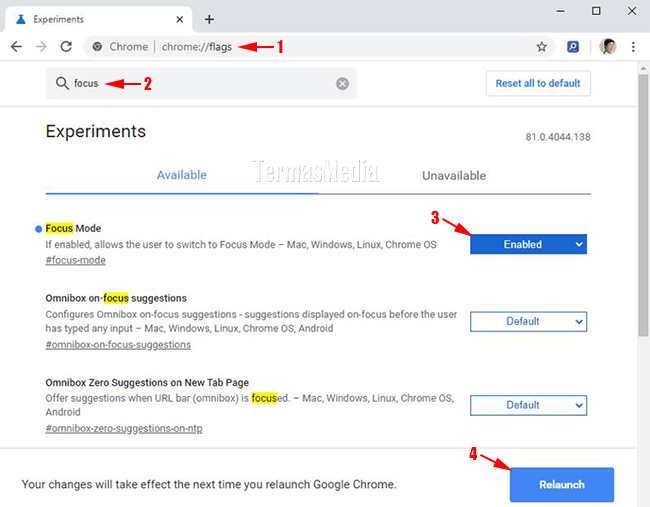Click the forward navigation arrow
Viewport: 650px width, 507px height.
click(41, 46)
